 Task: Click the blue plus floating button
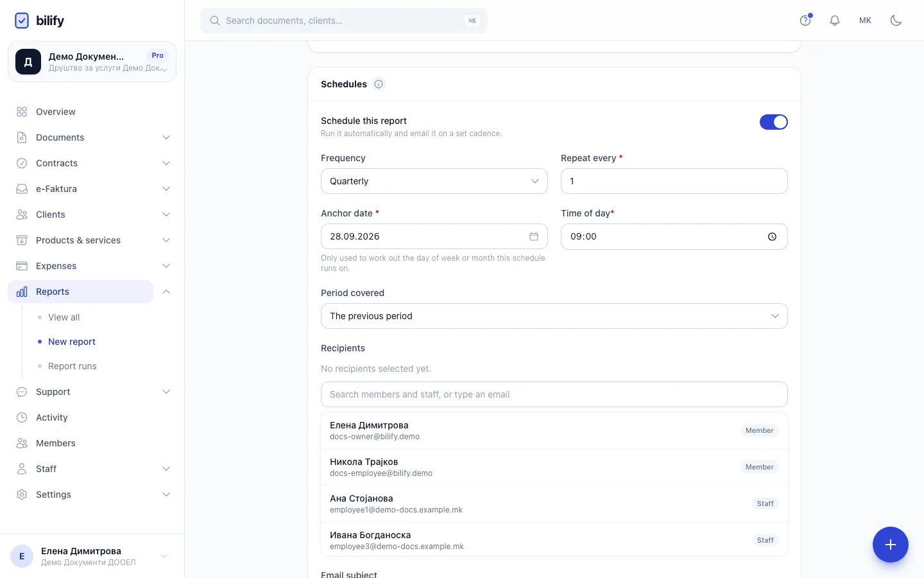pyautogui.click(x=891, y=545)
